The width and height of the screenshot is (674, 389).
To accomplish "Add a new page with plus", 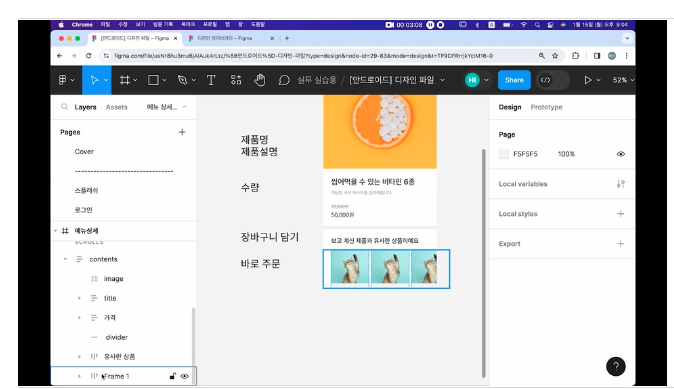I will click(182, 132).
